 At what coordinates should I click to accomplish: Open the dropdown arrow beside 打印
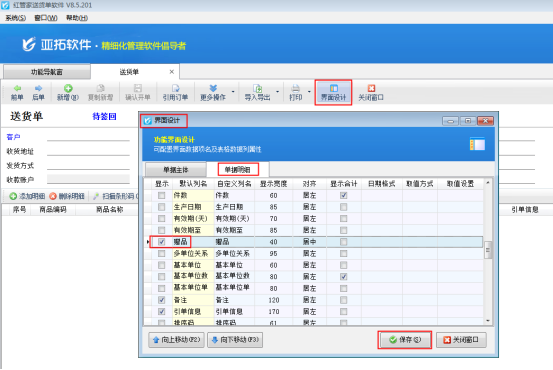point(309,92)
